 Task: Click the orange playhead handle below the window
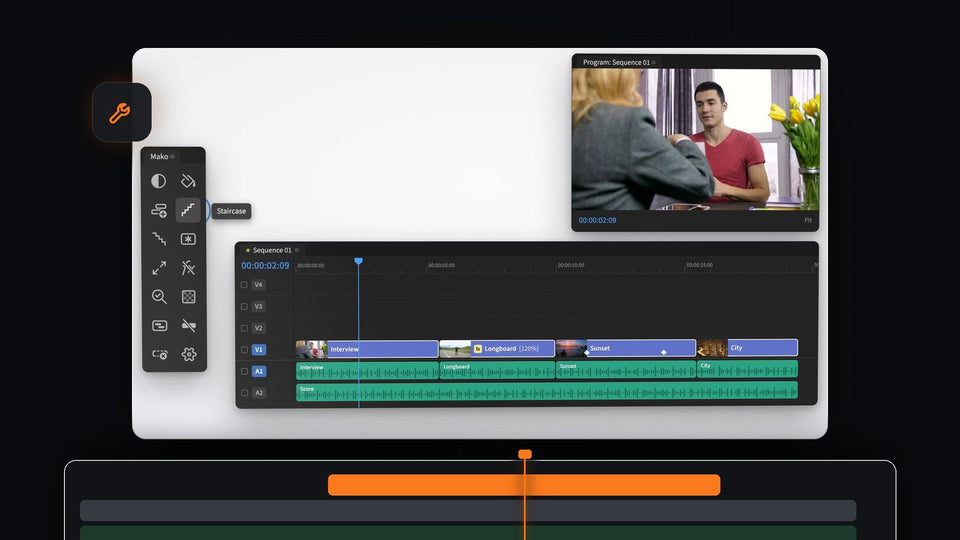(x=525, y=454)
